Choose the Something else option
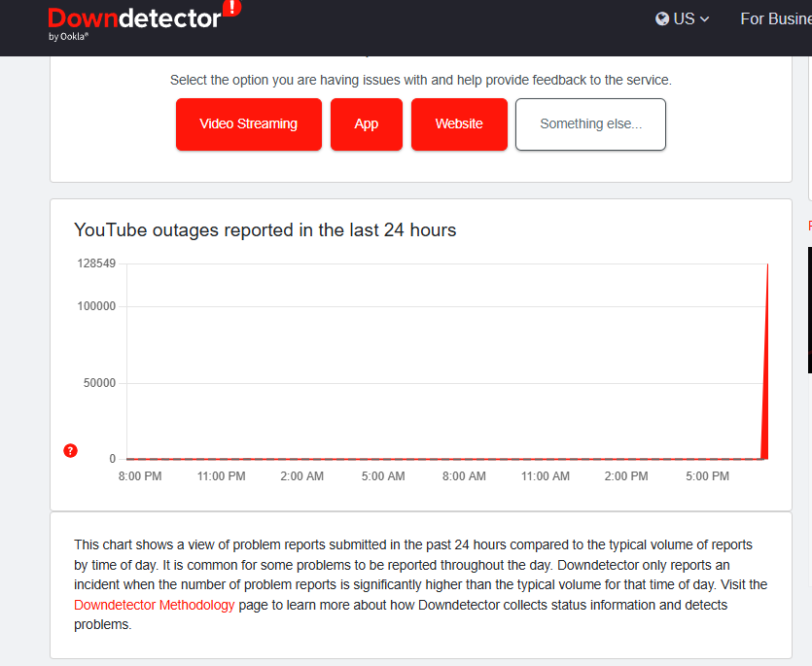The height and width of the screenshot is (666, 812). tap(590, 124)
